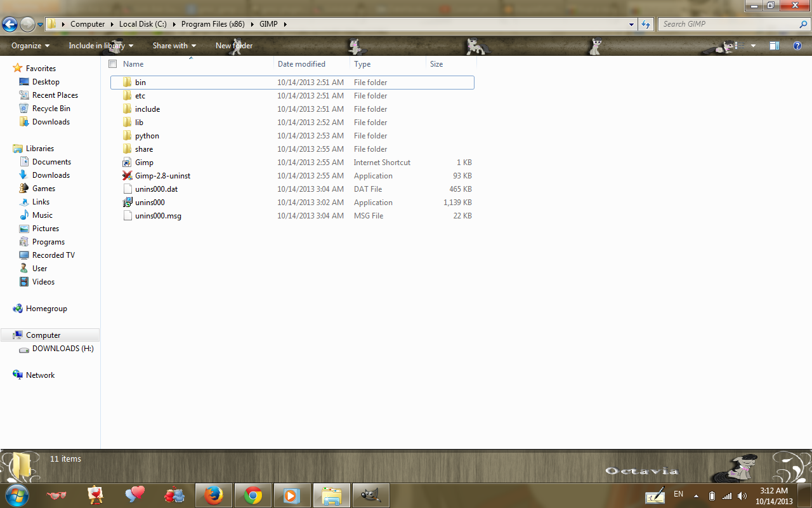
Task: Open Desktop under Favorites
Action: coord(46,82)
